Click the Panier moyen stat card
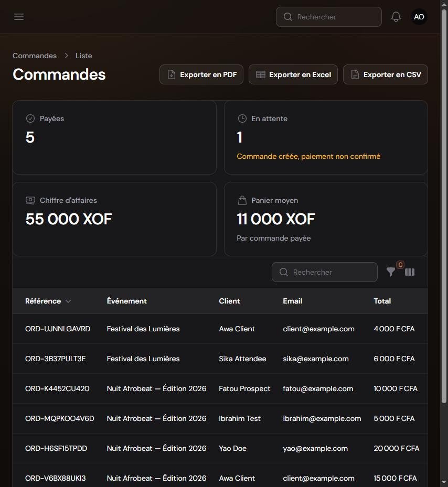Image resolution: width=448 pixels, height=487 pixels. [x=326, y=219]
